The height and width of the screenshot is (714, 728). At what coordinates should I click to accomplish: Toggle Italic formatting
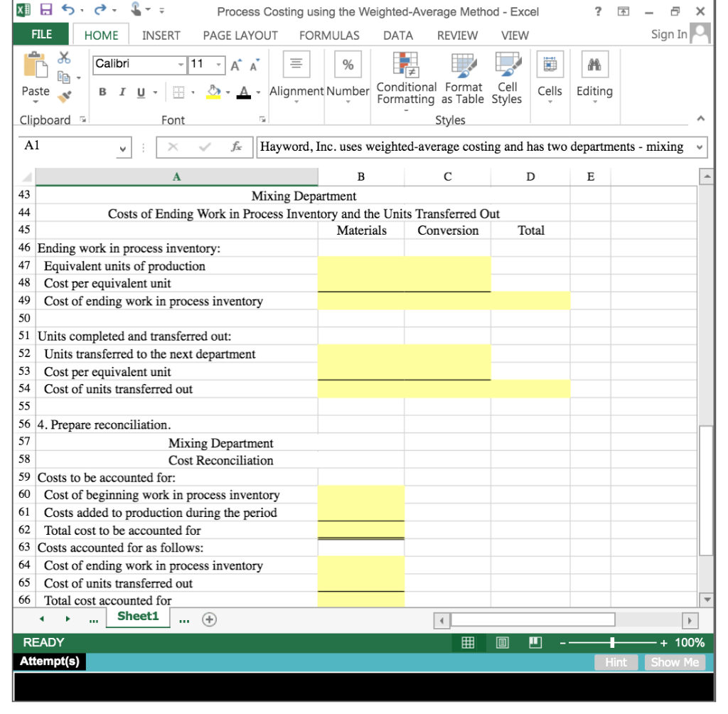[122, 92]
